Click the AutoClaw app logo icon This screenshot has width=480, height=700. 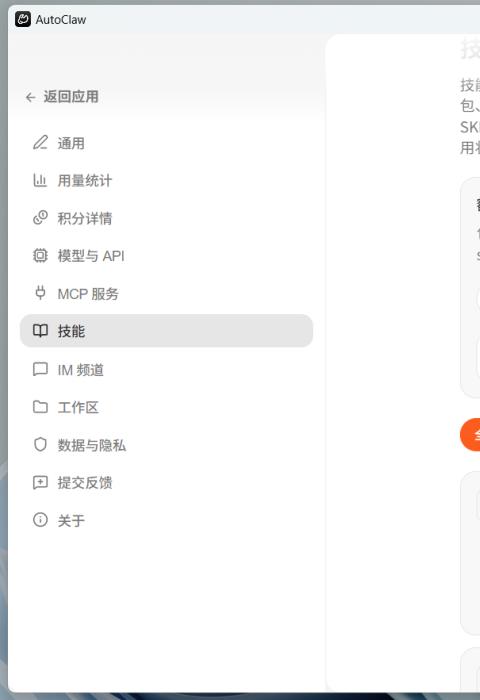[x=23, y=20]
